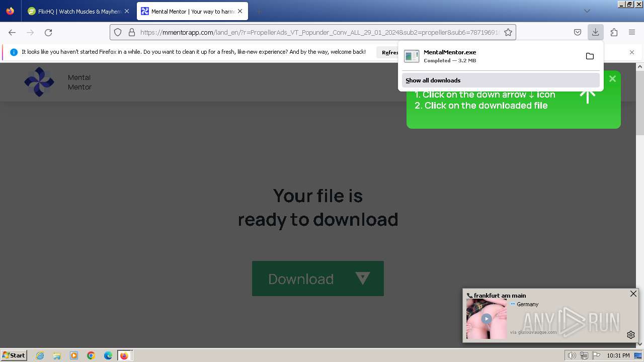Toggle the Downloads toolbar arrow button

tap(596, 32)
